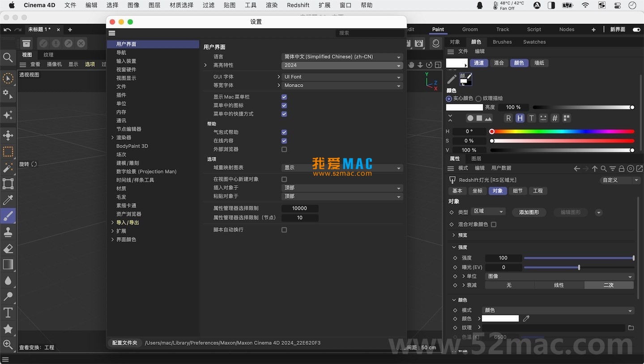Go back with the attributes left arrow
The image size is (644, 364).
point(577,169)
